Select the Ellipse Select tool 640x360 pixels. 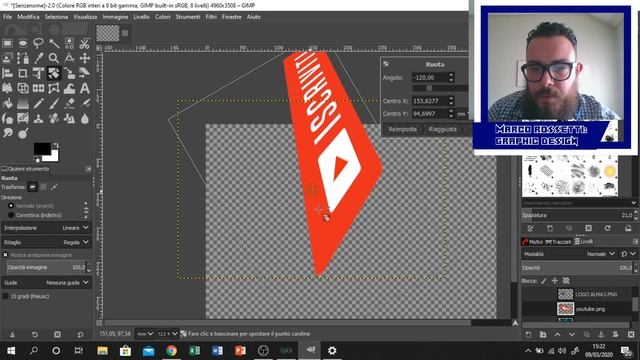[23, 43]
